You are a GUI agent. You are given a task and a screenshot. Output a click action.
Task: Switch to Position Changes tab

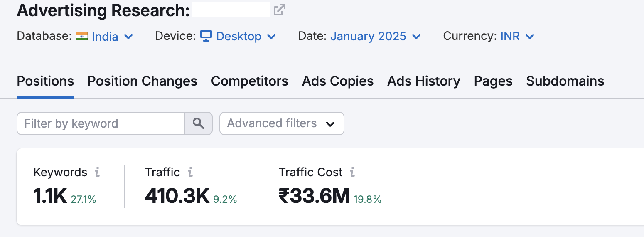[x=143, y=81]
